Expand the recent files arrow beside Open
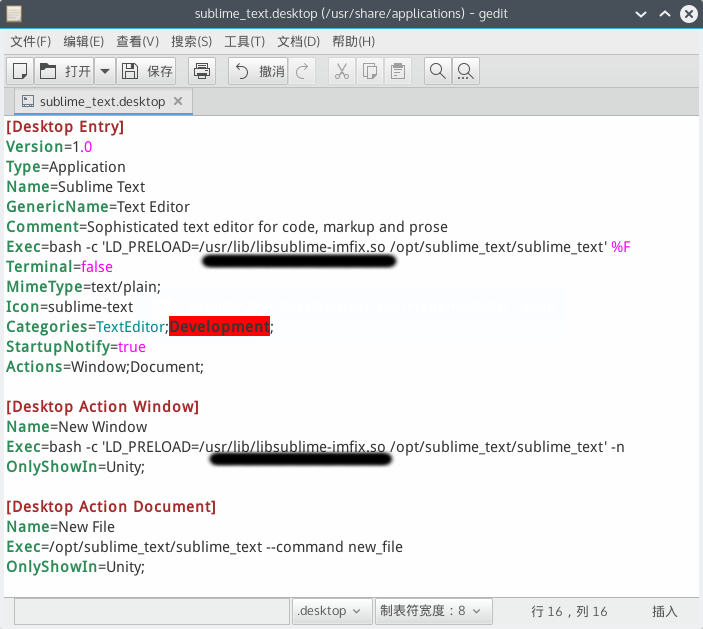Screen dimensions: 703x629 (x=104, y=71)
